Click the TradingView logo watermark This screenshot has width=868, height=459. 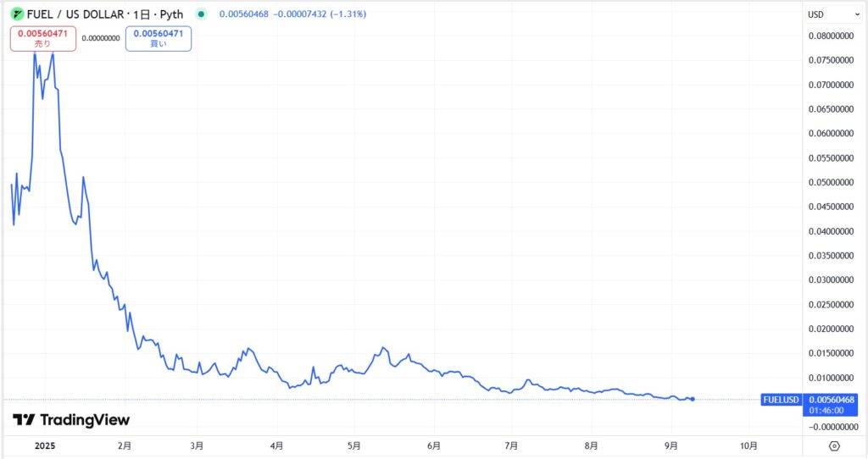[x=71, y=420]
